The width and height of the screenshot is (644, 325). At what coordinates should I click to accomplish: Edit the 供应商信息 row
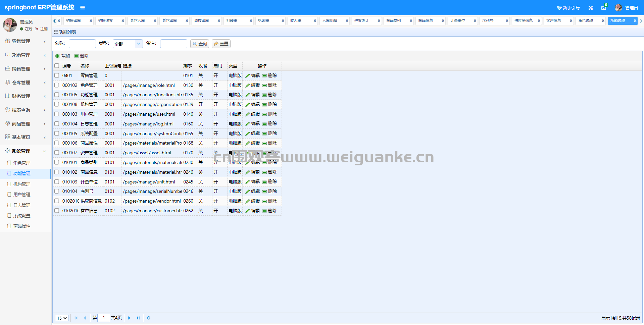click(252, 201)
